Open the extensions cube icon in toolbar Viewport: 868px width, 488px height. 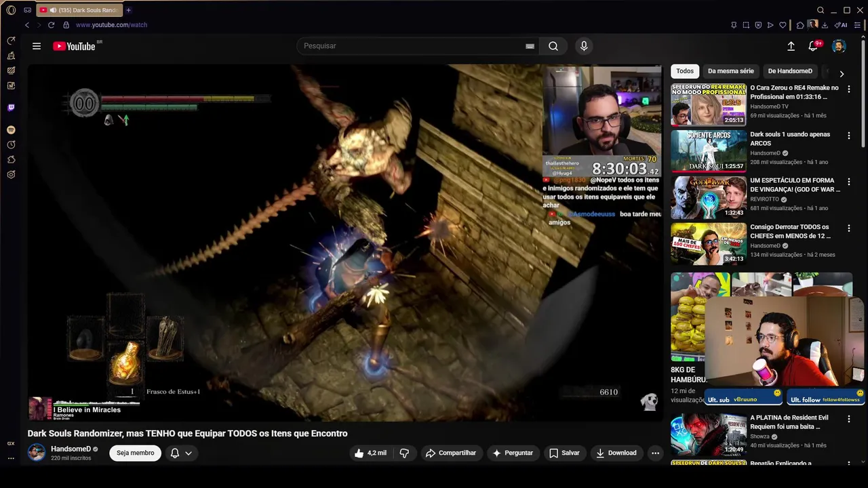coord(800,25)
